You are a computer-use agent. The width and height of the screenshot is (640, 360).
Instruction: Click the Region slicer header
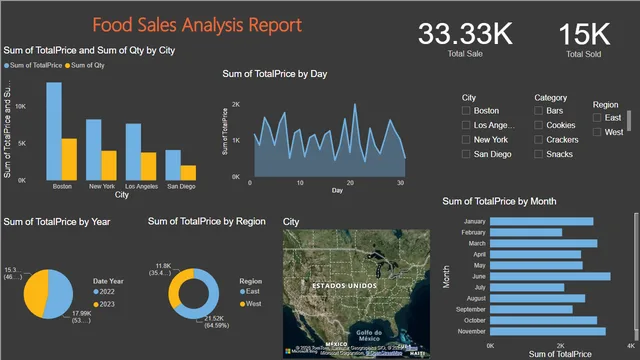pos(605,104)
